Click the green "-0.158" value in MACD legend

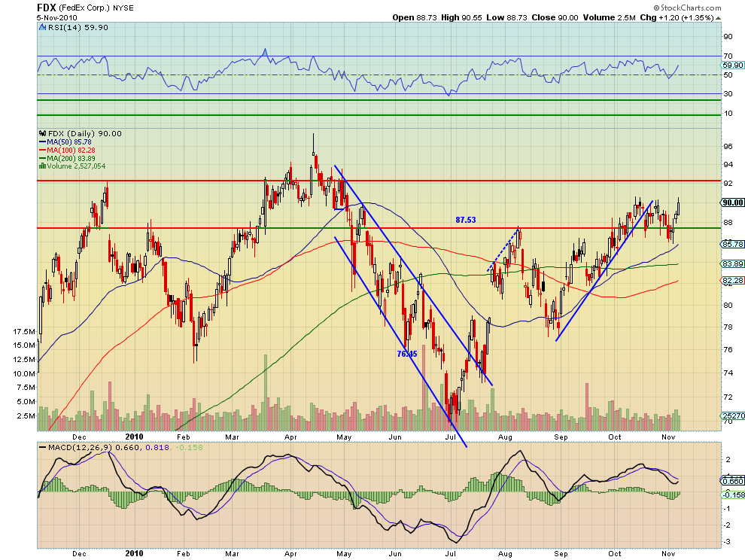[x=189, y=447]
